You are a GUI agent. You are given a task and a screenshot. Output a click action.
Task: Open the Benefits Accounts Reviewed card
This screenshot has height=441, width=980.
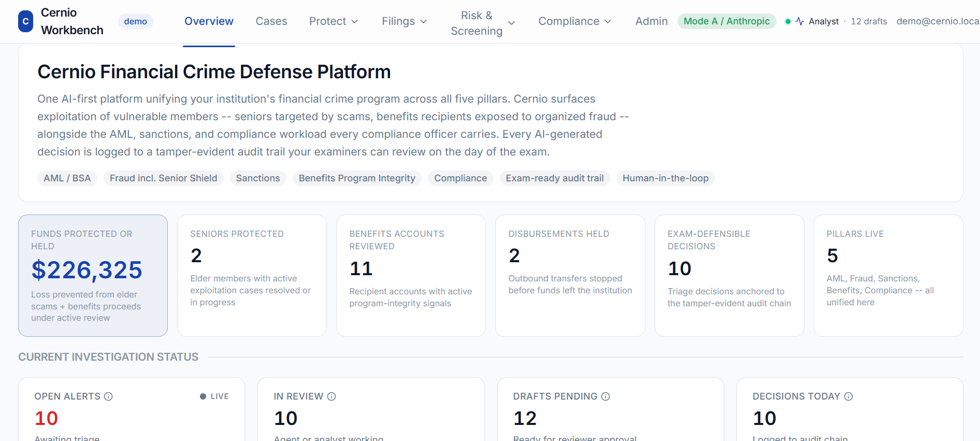tap(411, 276)
